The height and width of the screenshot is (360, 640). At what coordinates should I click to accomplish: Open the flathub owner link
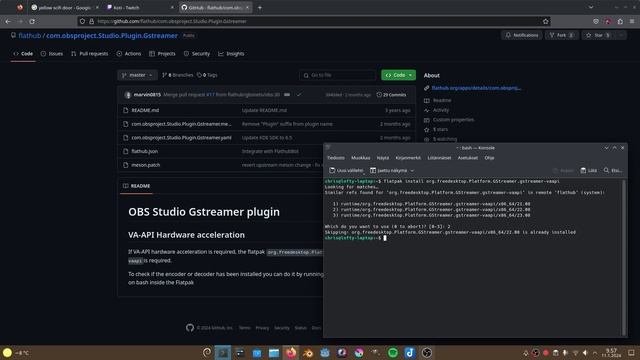click(30, 36)
